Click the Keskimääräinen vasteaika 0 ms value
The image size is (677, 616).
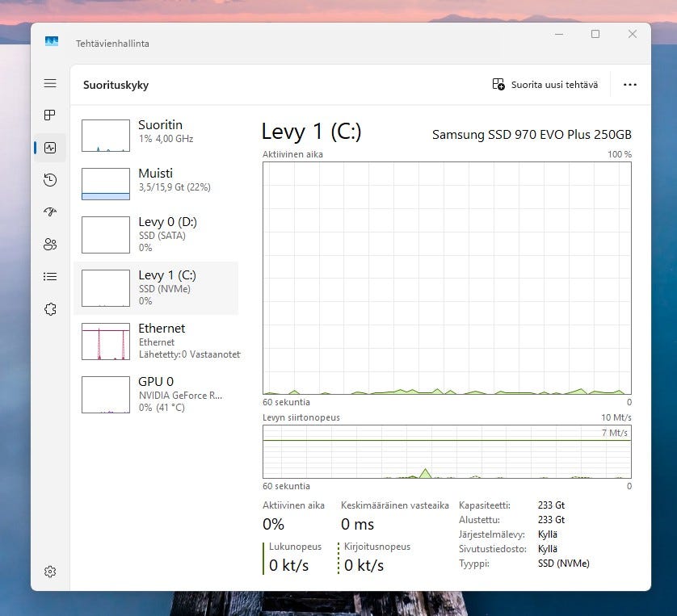358,524
